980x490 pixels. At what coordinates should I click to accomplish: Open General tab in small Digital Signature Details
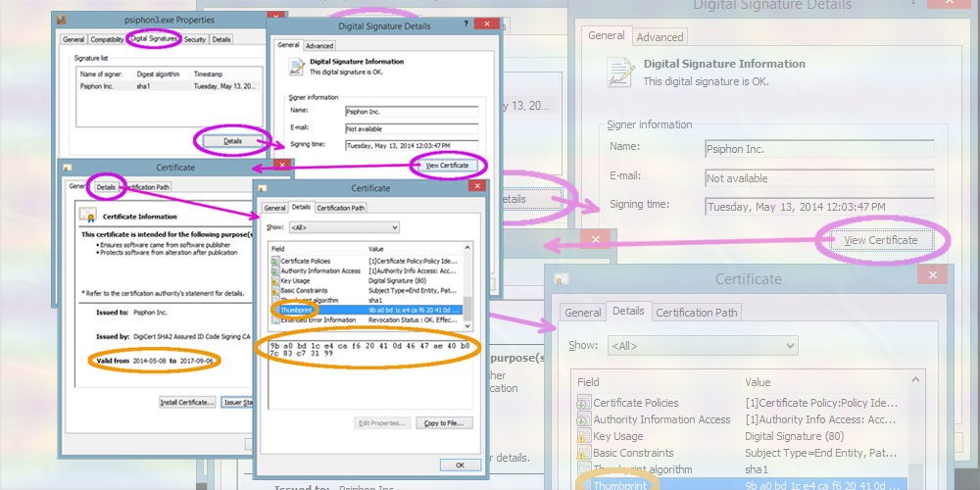point(289,45)
